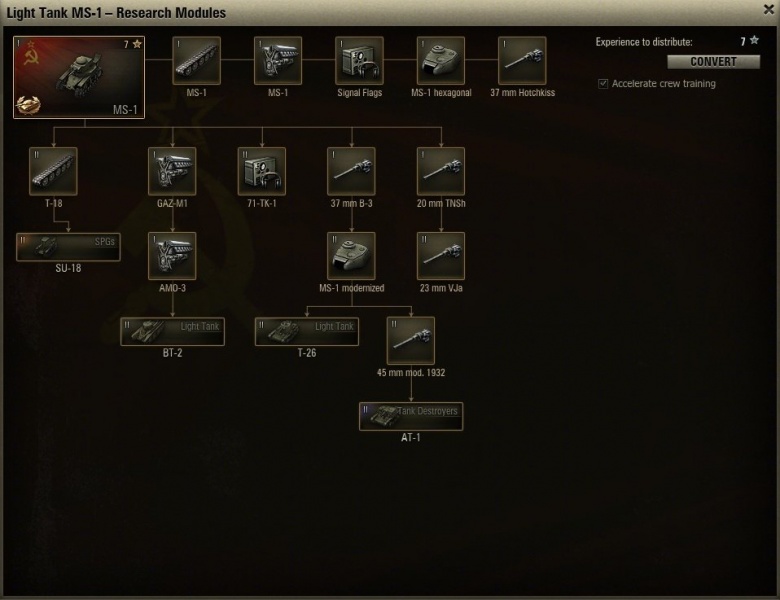
Task: Open the SU-18 SPG vehicle node
Action: coord(68,247)
